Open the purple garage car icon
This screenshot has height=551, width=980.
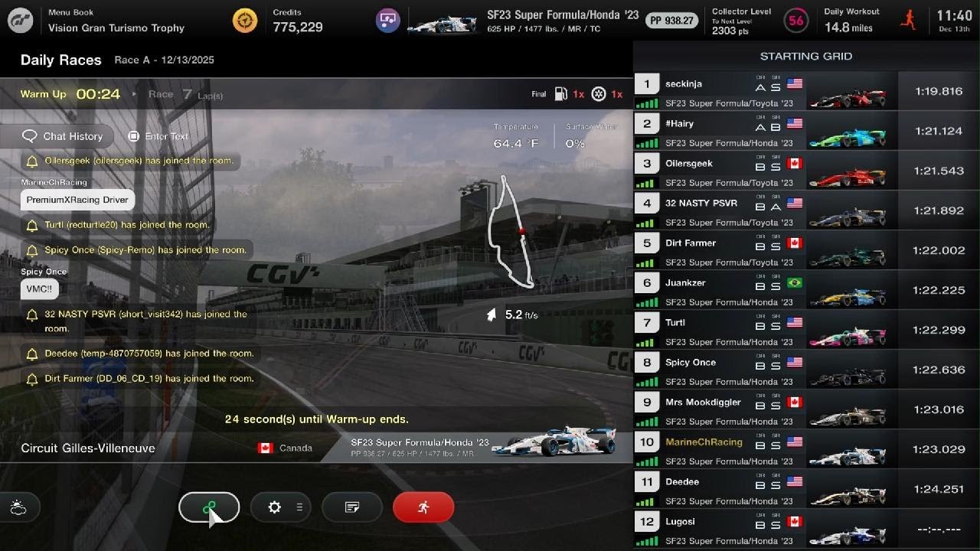[x=388, y=21]
